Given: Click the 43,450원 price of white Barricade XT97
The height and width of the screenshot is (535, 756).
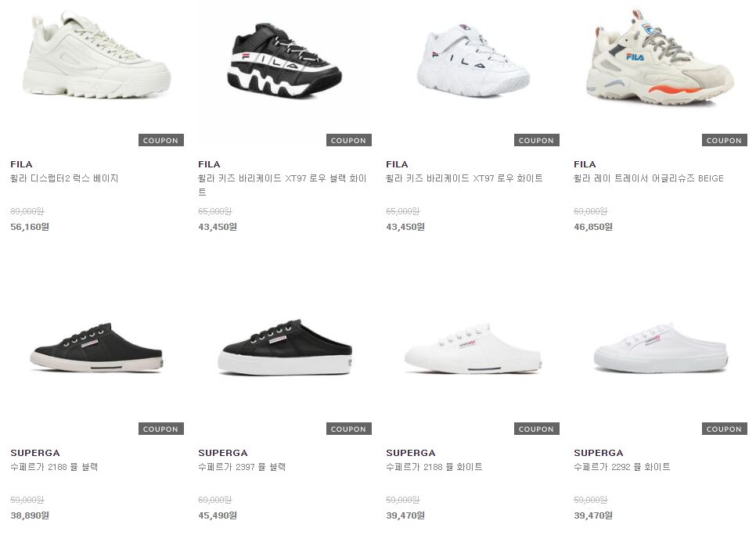Looking at the screenshot, I should (x=405, y=227).
